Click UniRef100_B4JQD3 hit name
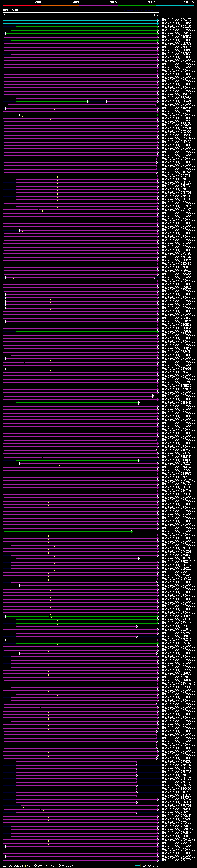The width and height of the screenshot is (197, 868). coord(177,460)
